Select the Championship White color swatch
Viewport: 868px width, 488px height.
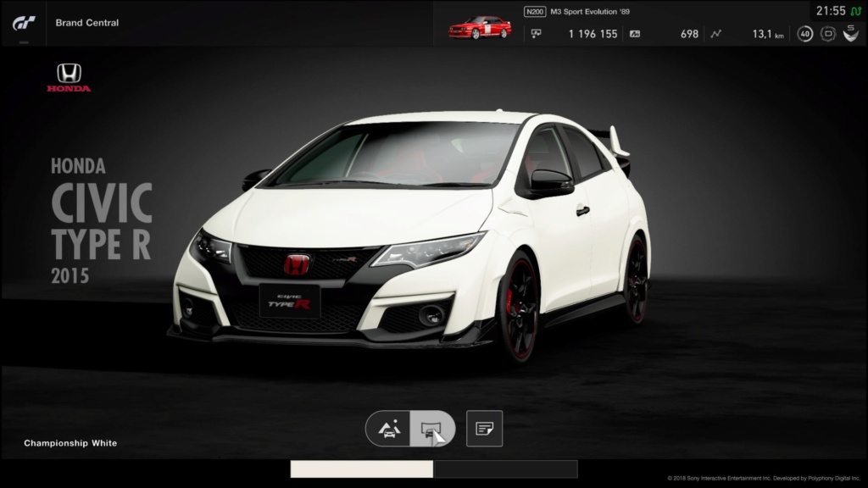pos(361,469)
